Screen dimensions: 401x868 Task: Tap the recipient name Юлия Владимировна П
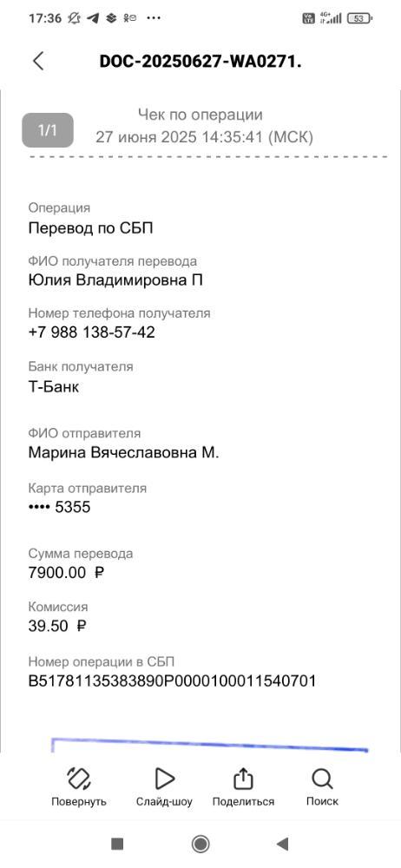pyautogui.click(x=115, y=280)
